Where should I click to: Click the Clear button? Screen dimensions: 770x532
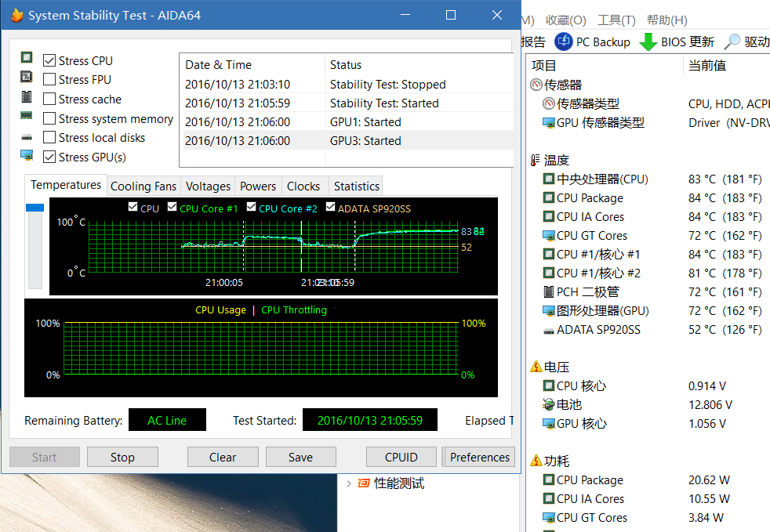(223, 458)
